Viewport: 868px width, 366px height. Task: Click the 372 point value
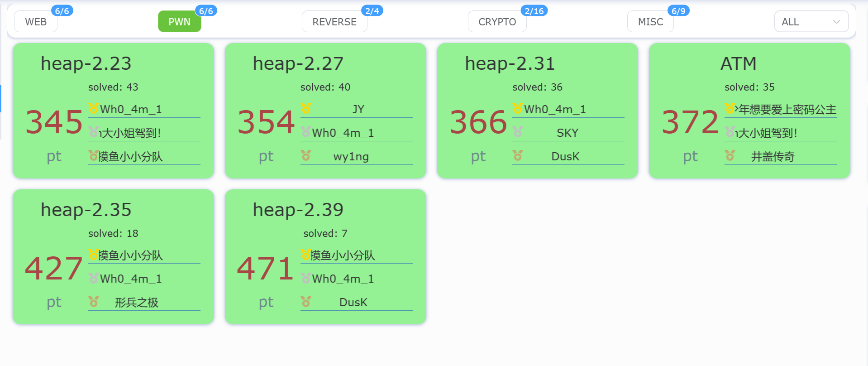(690, 122)
